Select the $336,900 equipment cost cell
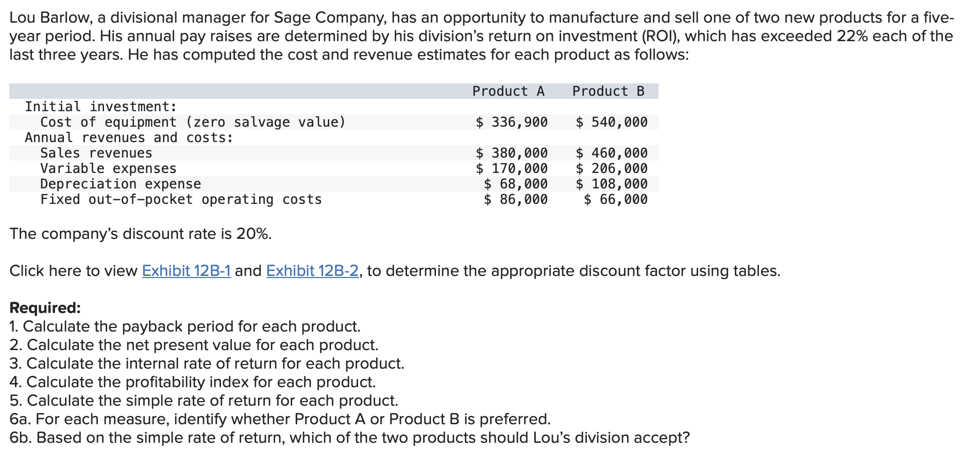This screenshot has width=980, height=450. pyautogui.click(x=512, y=122)
